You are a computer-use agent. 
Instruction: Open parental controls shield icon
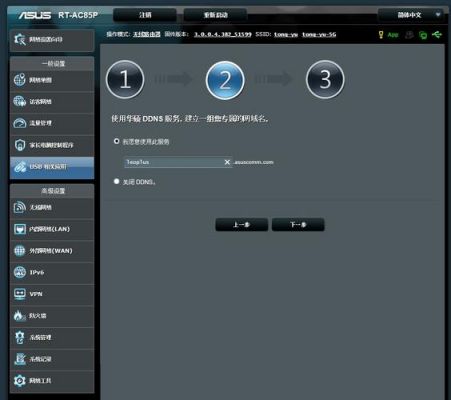[19, 145]
